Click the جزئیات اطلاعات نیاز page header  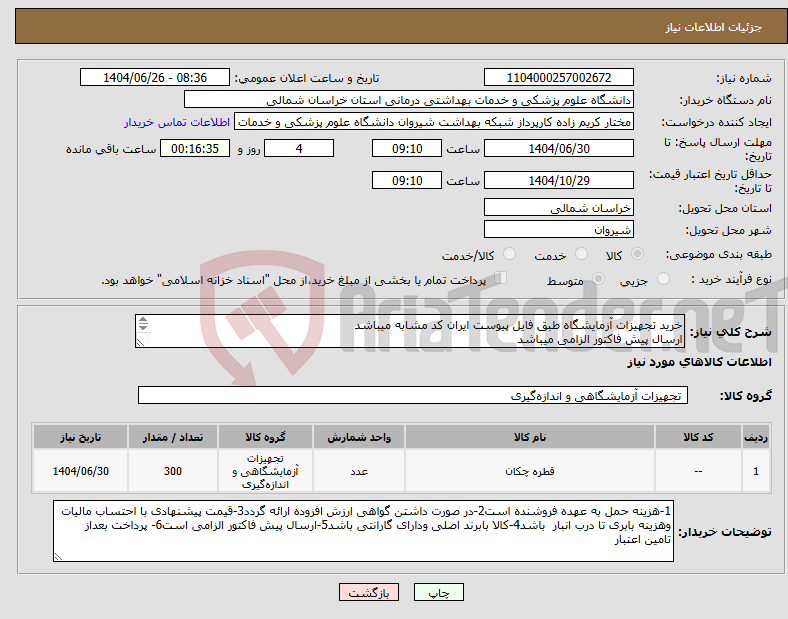[x=714, y=27]
